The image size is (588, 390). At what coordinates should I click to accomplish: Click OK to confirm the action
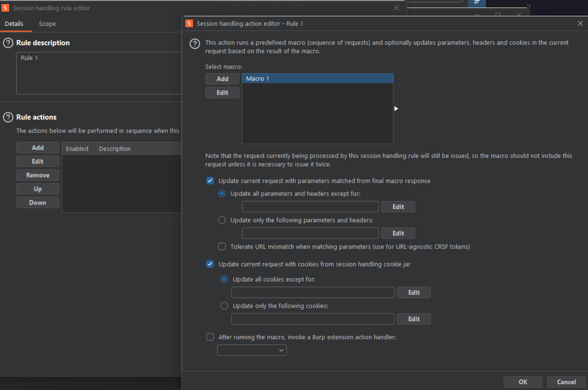click(523, 382)
